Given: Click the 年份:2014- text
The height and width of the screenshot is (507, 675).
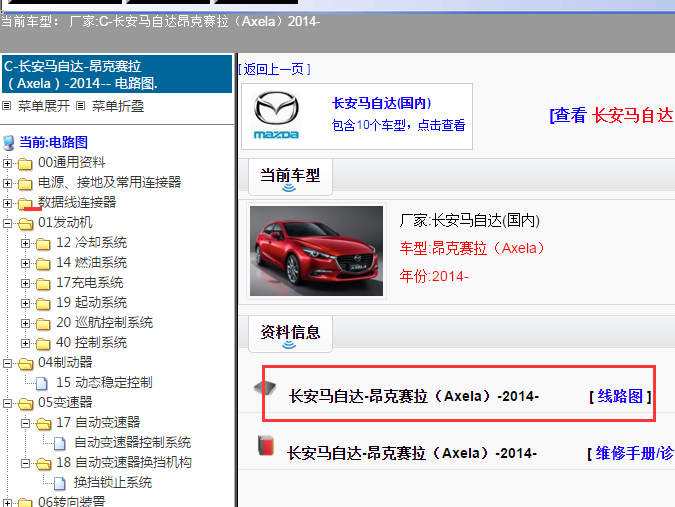Looking at the screenshot, I should pyautogui.click(x=434, y=276).
